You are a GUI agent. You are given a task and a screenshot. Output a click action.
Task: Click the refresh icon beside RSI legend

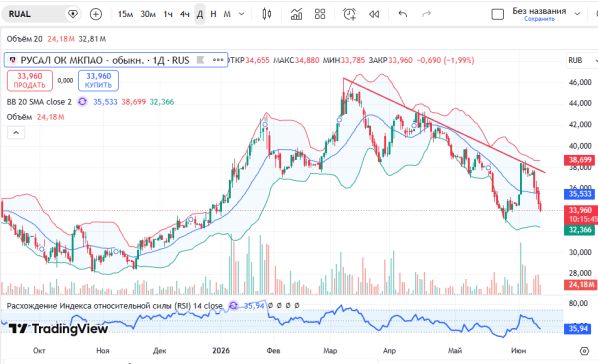[233, 306]
